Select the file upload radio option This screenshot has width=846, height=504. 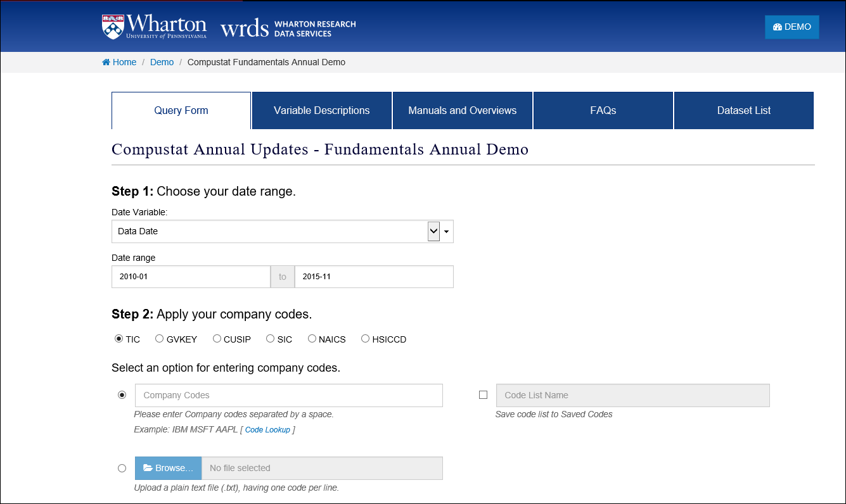click(122, 469)
